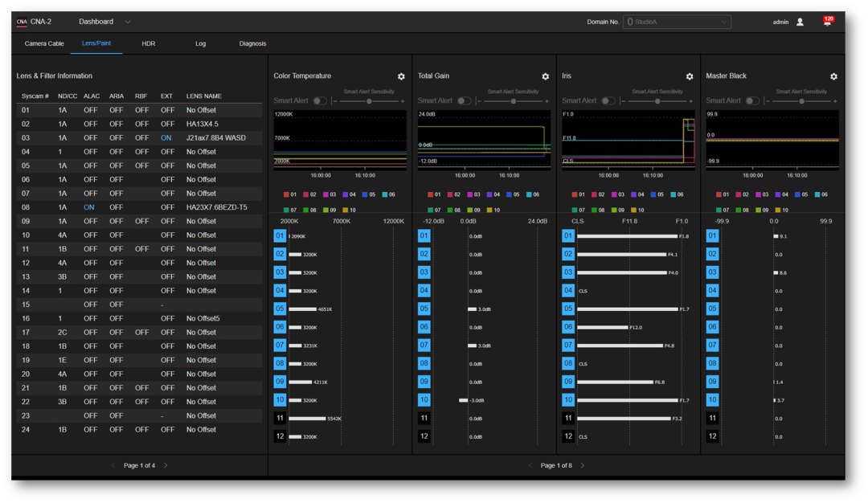This screenshot has height=503, width=868.
Task: Click the ON value in row 03 EXT
Action: click(166, 137)
